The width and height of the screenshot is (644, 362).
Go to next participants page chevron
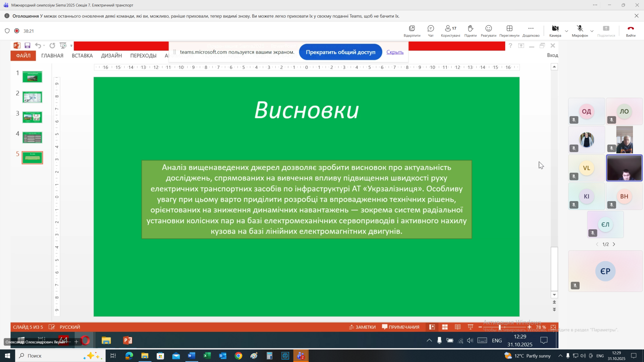[614, 244]
